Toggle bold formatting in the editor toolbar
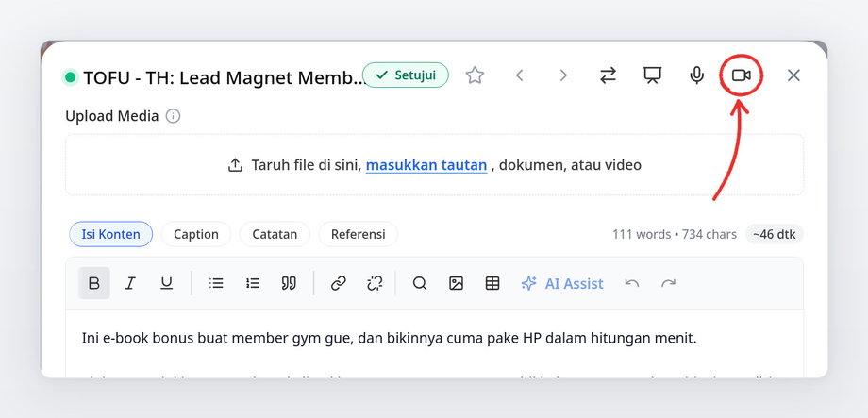This screenshot has height=418, width=868. point(94,283)
